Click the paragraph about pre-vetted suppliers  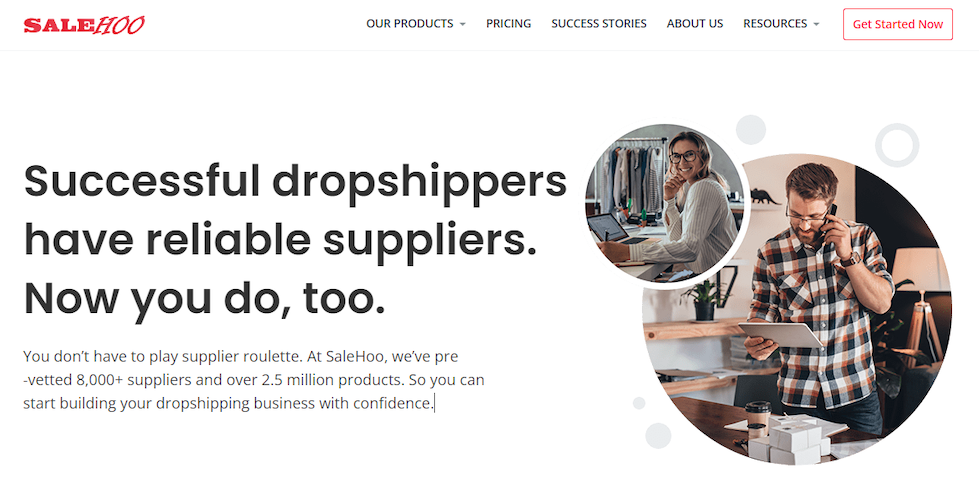point(253,380)
